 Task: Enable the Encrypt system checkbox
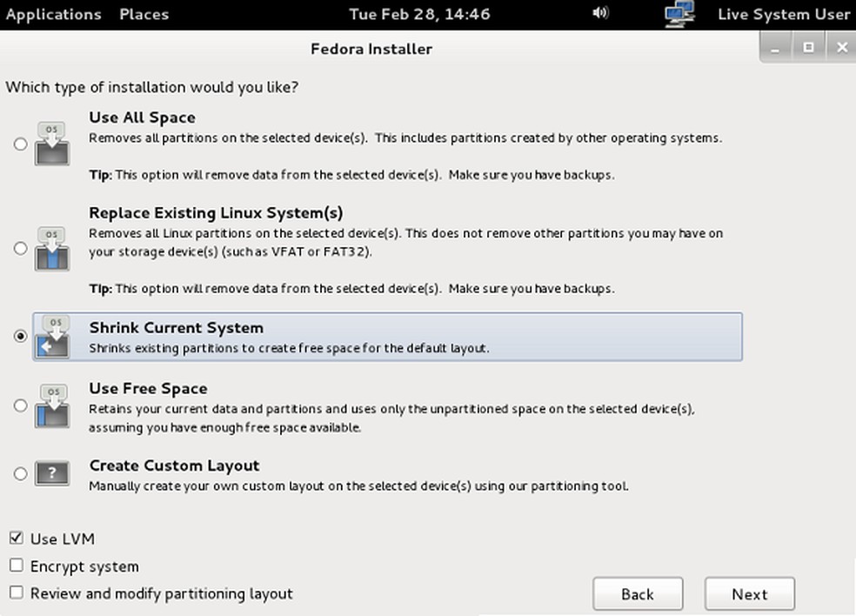coord(17,566)
